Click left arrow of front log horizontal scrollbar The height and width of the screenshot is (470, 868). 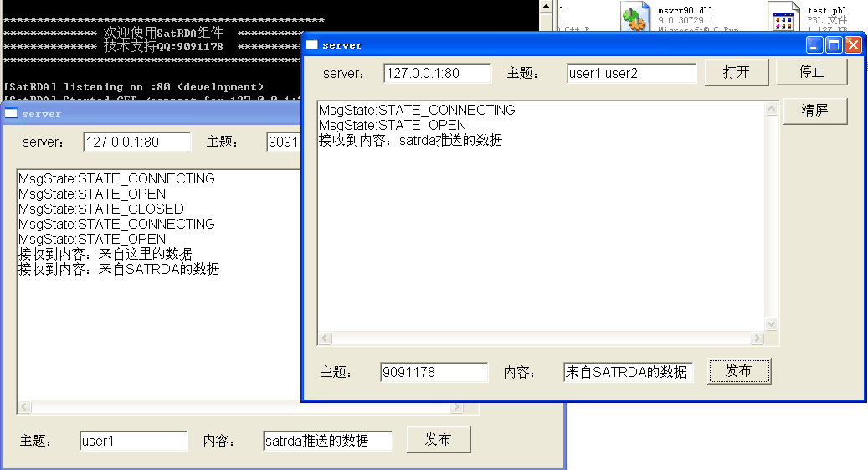325,338
